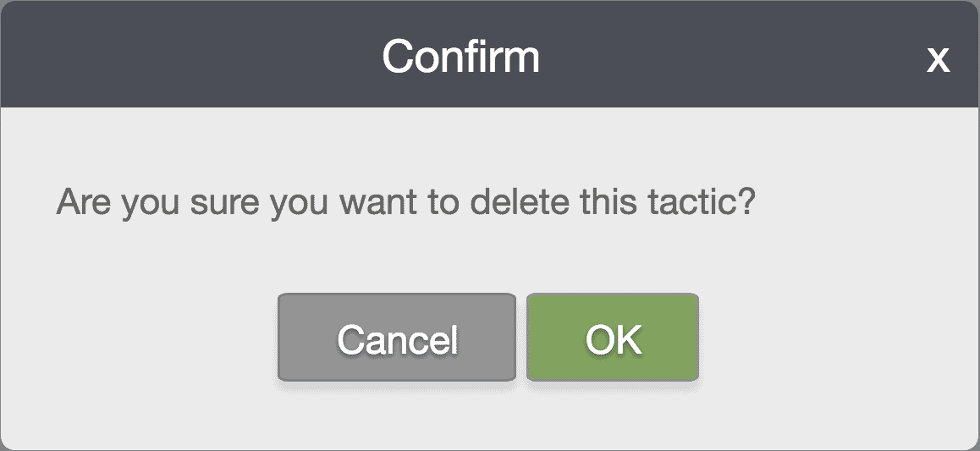Dismiss the dialog using Cancel

click(397, 338)
